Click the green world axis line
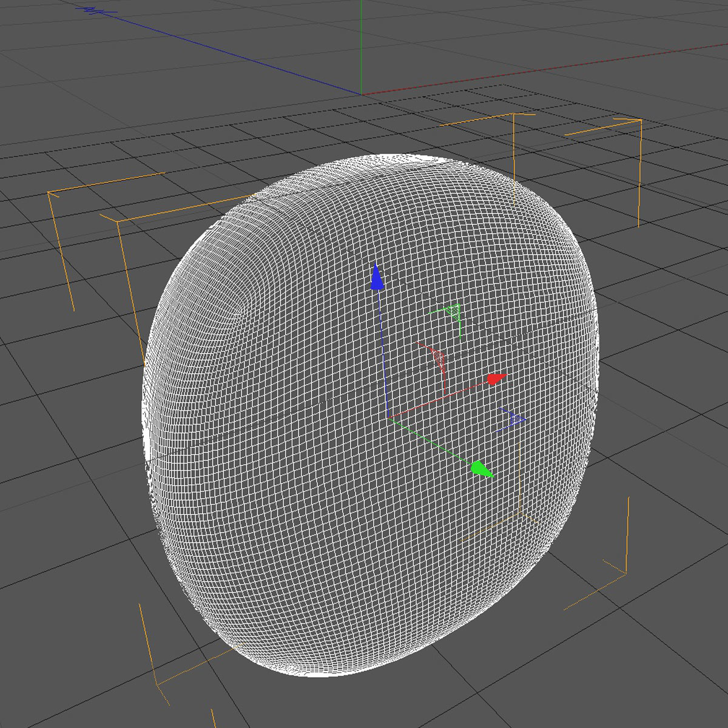This screenshot has height=728, width=728. (362, 42)
